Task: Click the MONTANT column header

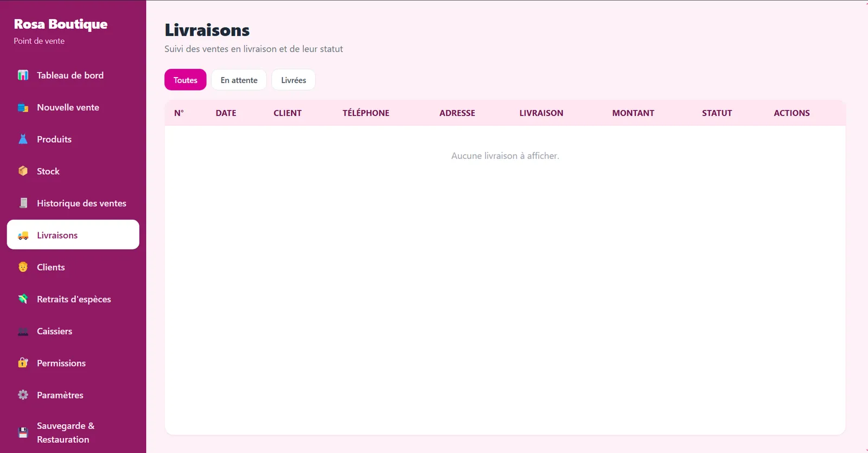Action: pyautogui.click(x=633, y=113)
